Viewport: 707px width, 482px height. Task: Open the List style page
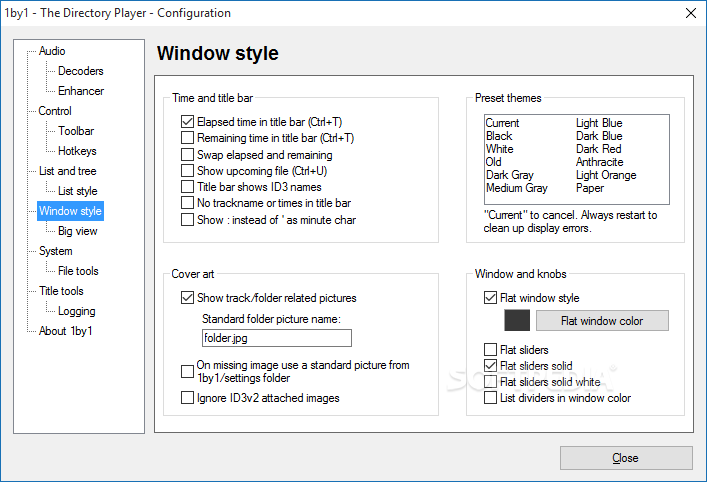pyautogui.click(x=78, y=191)
